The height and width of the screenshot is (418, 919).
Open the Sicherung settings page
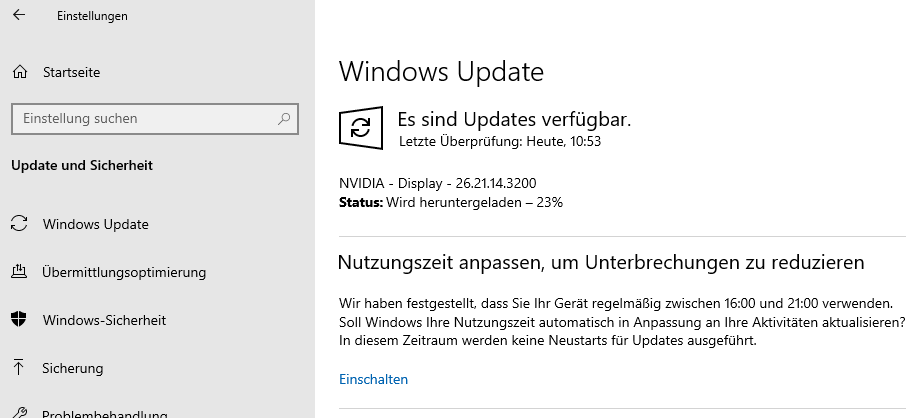pos(72,368)
